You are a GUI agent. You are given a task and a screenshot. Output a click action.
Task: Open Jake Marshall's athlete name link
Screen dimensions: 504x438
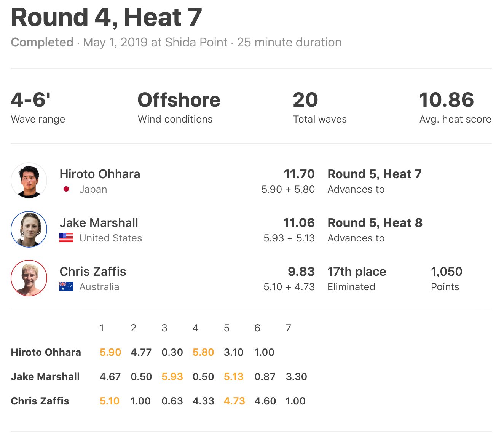pos(99,223)
